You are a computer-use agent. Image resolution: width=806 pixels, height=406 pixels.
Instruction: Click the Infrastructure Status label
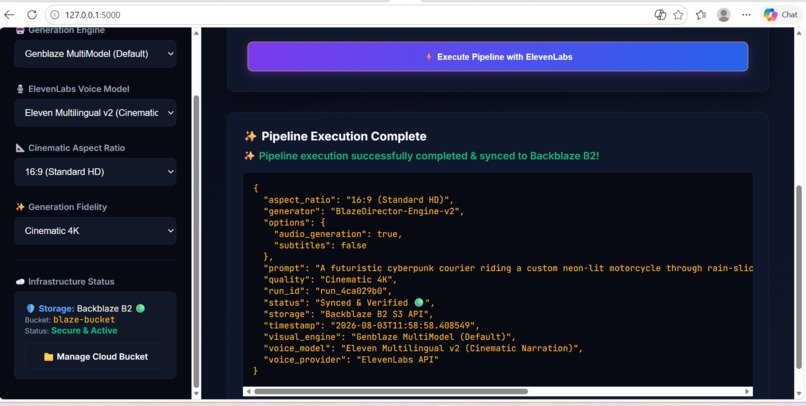(x=71, y=282)
